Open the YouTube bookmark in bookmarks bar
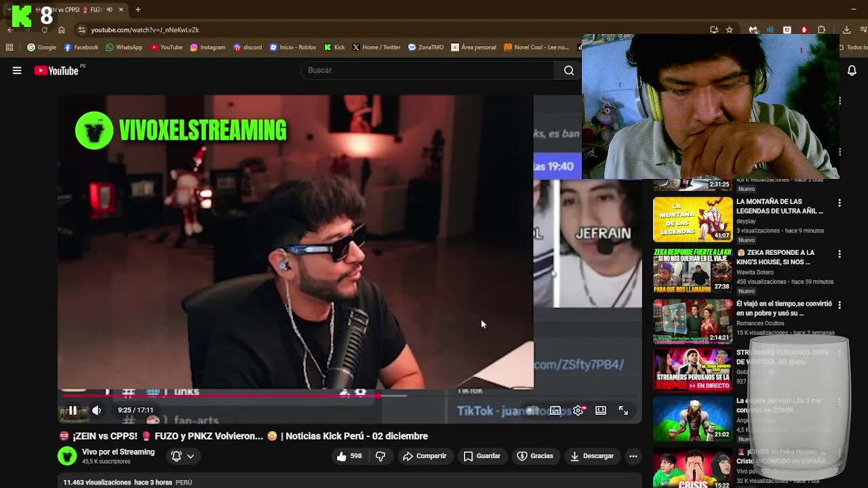This screenshot has height=488, width=868. point(166,47)
